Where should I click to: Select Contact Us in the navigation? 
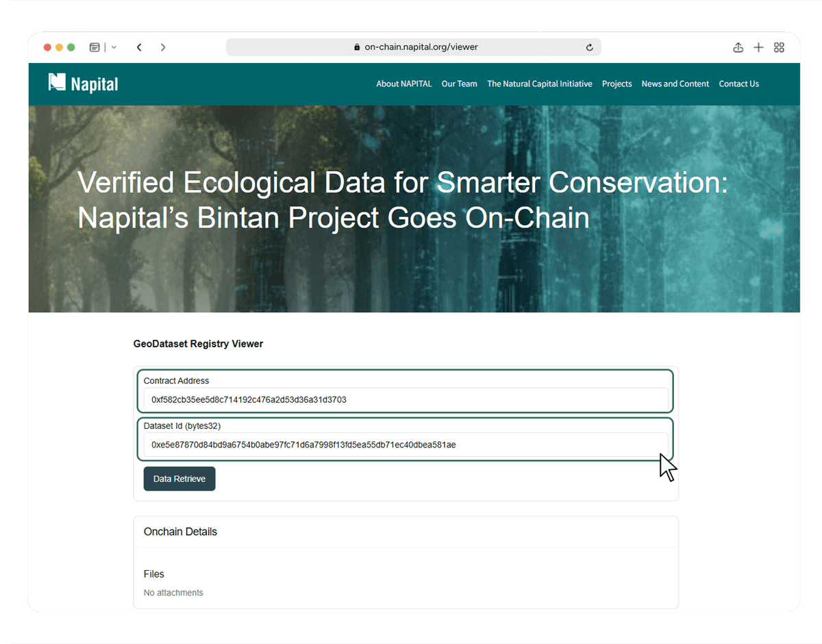(x=739, y=84)
